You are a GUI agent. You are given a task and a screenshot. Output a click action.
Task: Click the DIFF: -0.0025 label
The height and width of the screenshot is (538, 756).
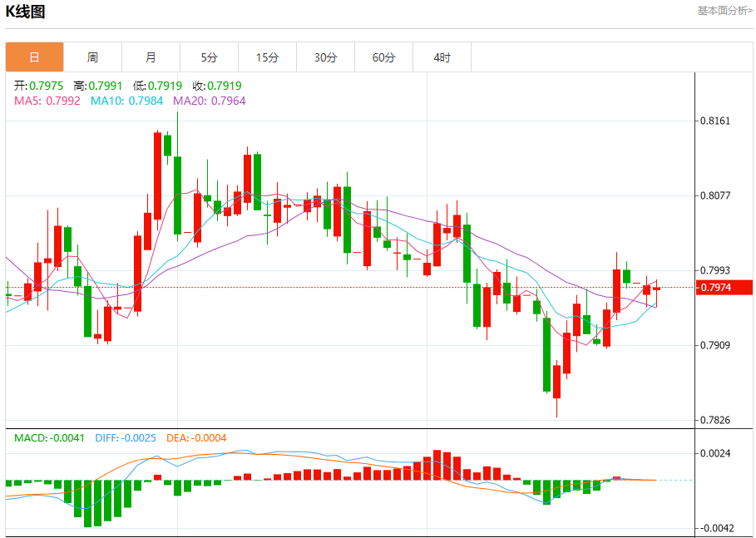(126, 437)
